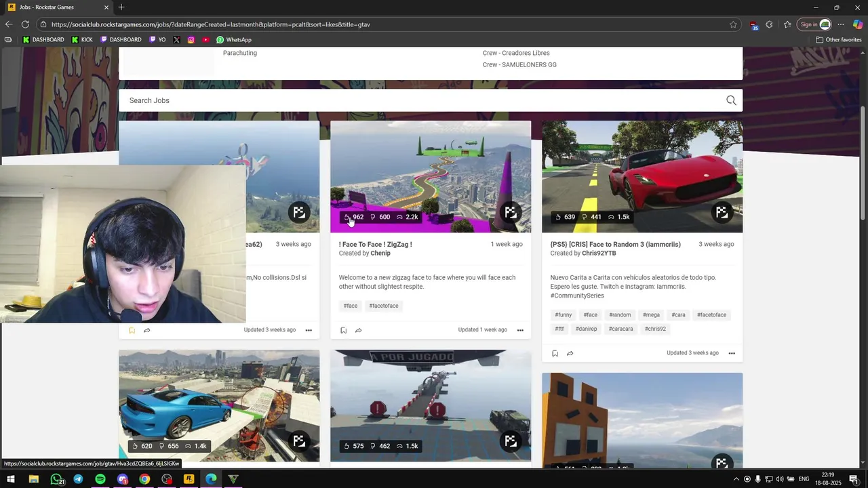Click dislike icon showing 441 on Face to Random 3
This screenshot has width=868, height=488.
[x=585, y=217]
